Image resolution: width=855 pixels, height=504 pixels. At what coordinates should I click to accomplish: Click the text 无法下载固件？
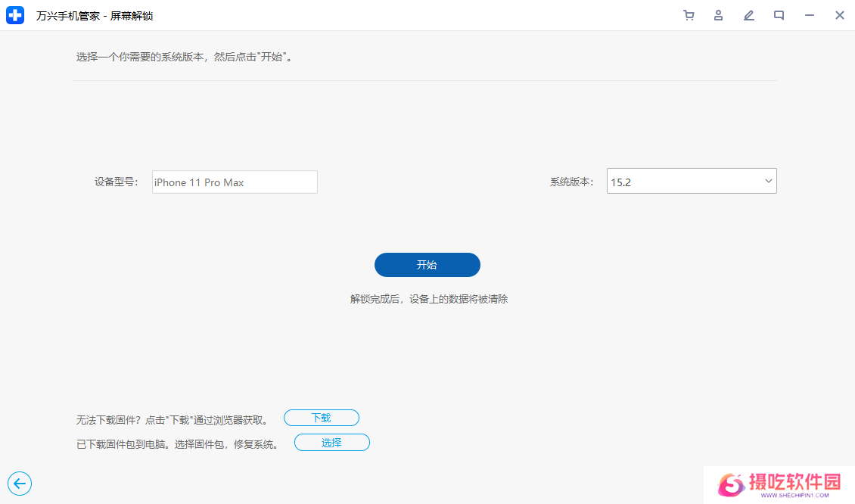108,420
